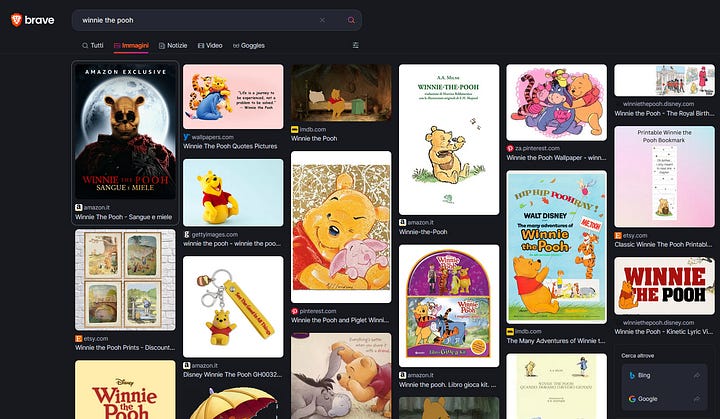Viewport: 720px width, 419px height.
Task: Click the magnifier search submit icon
Action: [x=351, y=20]
